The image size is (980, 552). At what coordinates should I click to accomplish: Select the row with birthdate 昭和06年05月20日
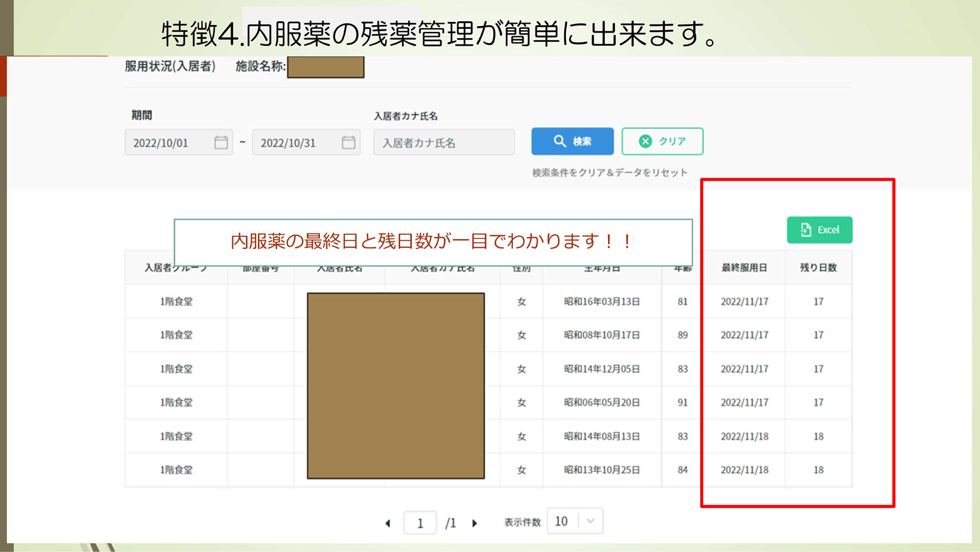(x=601, y=402)
